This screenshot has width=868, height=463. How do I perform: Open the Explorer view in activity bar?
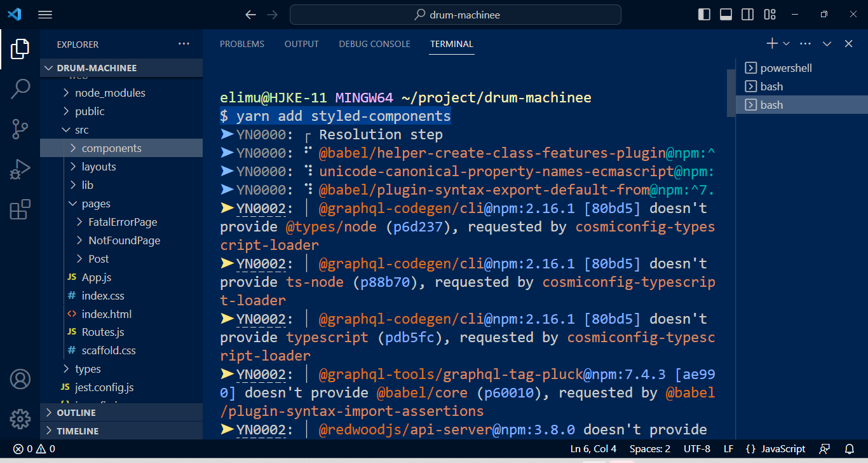(20, 48)
